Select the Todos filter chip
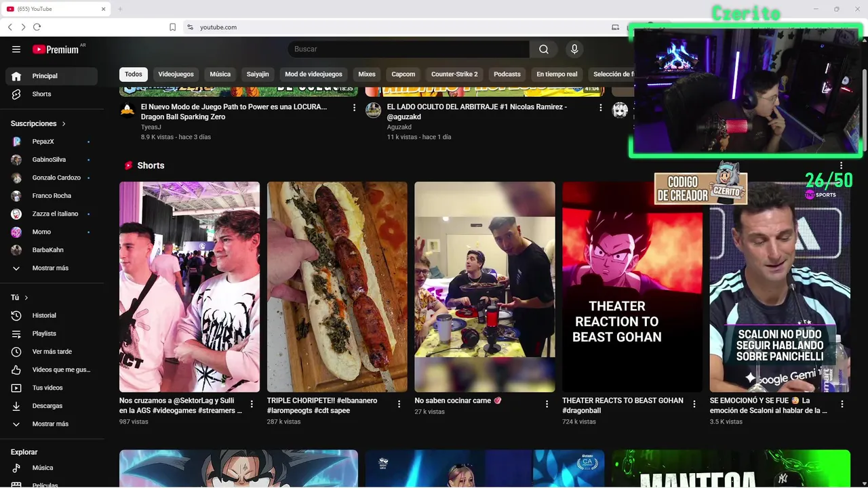Viewport: 868px width, 488px height. pos(134,75)
